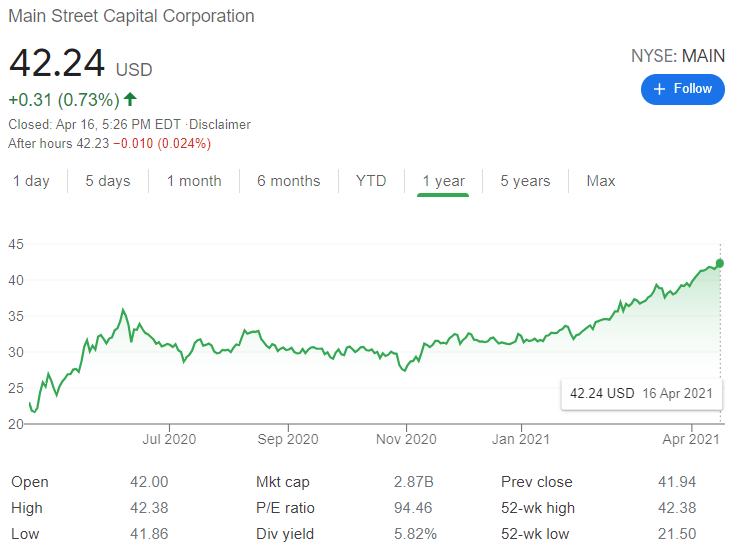Click the Low value 41.86
This screenshot has height=558, width=741.
click(x=149, y=534)
